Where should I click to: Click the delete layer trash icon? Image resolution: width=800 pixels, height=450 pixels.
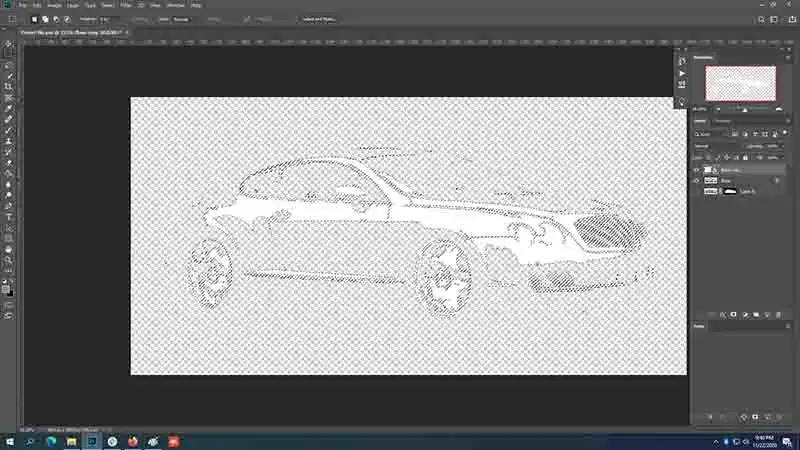point(778,315)
